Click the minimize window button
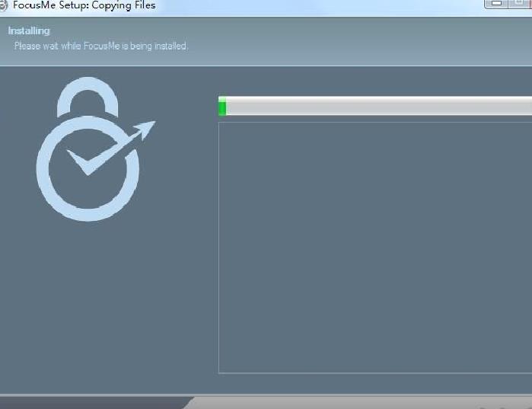 pos(496,3)
